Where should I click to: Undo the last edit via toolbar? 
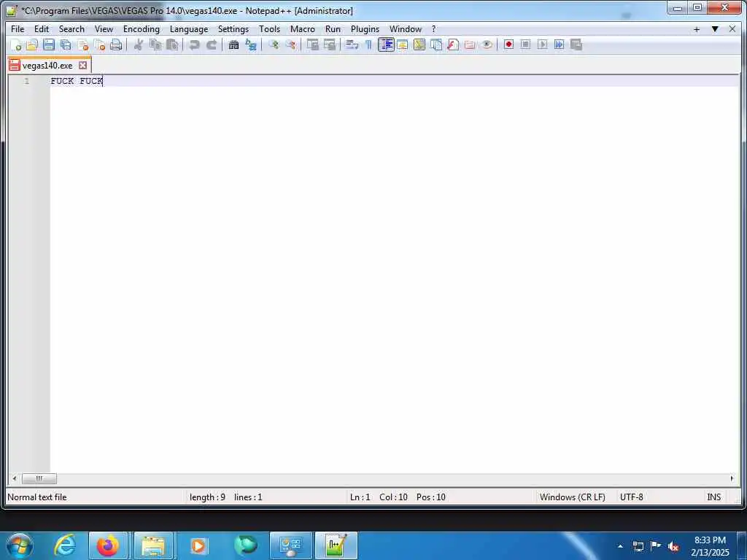tap(194, 44)
